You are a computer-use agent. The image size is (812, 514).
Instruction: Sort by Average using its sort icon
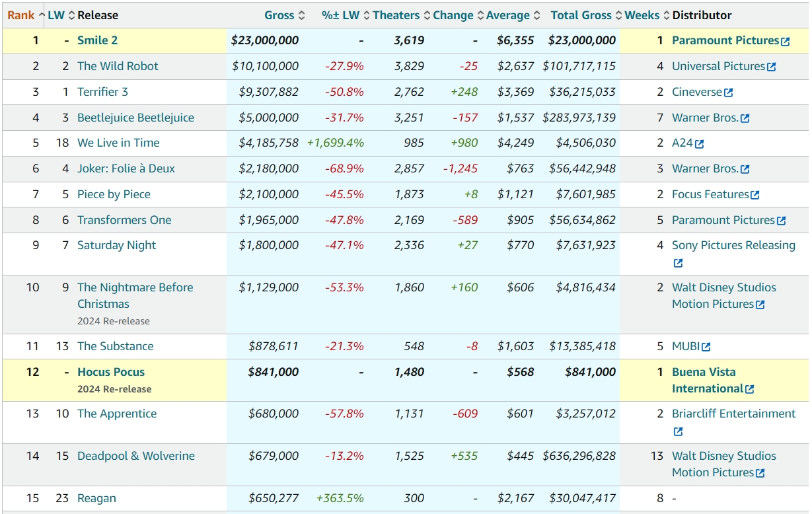pos(537,15)
